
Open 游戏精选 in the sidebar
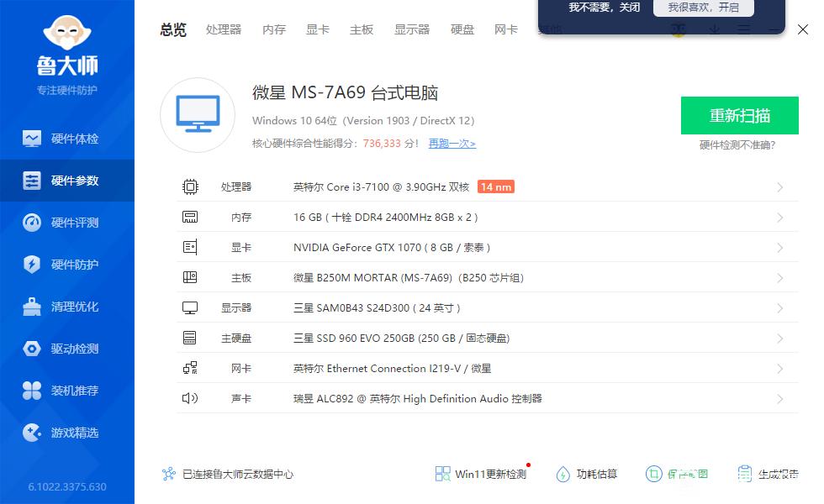click(x=67, y=433)
